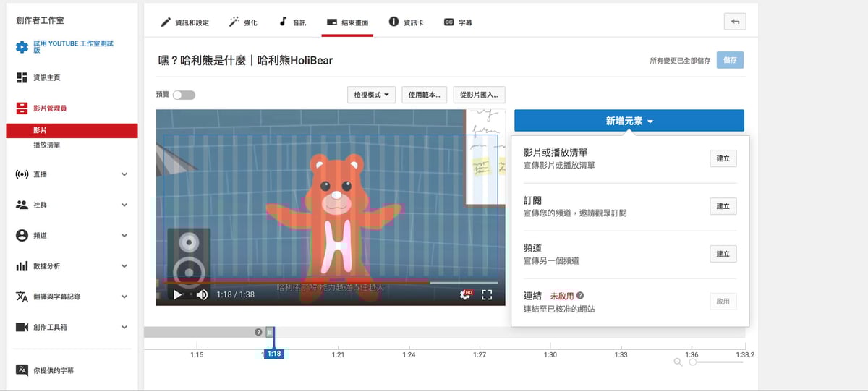
Task: Click the 翻譯與字幕記錄 translate icon
Action: point(22,297)
